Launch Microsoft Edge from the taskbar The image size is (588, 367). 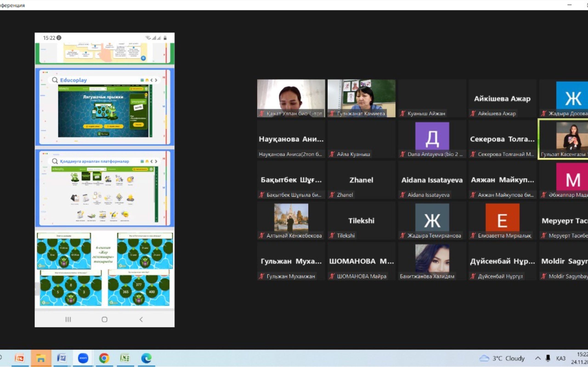(146, 358)
